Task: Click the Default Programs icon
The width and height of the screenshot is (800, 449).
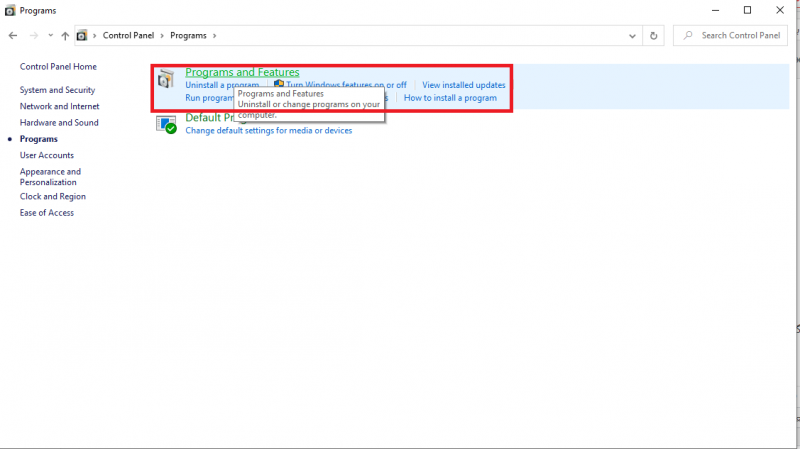Action: (166, 123)
